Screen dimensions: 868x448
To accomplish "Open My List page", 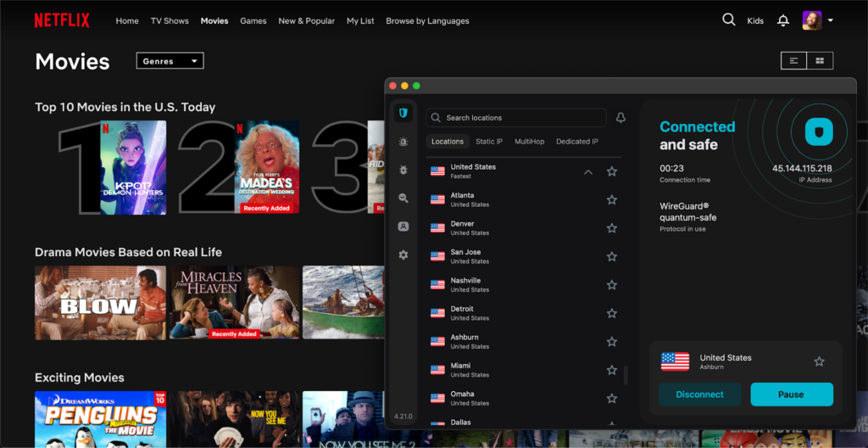I will pyautogui.click(x=360, y=21).
